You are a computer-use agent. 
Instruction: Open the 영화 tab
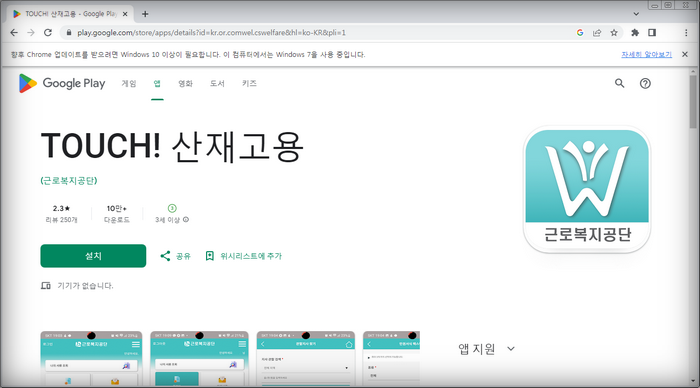coord(185,83)
